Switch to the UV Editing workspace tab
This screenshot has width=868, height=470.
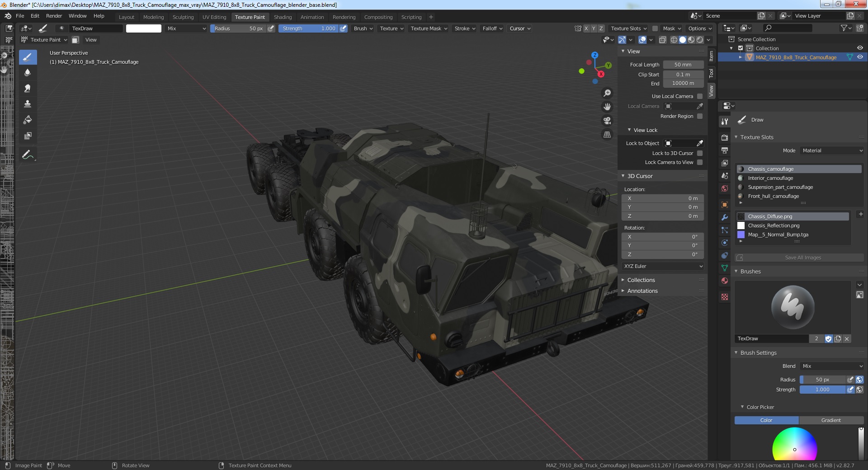click(214, 17)
